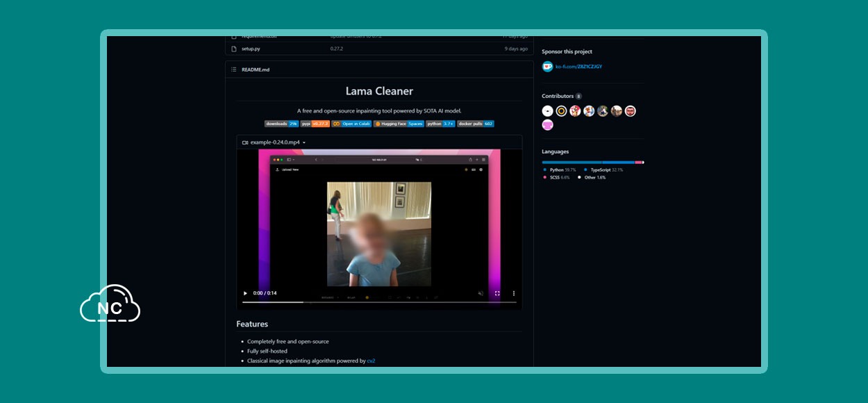Click the README.md file name label
This screenshot has height=403, width=868.
(255, 69)
